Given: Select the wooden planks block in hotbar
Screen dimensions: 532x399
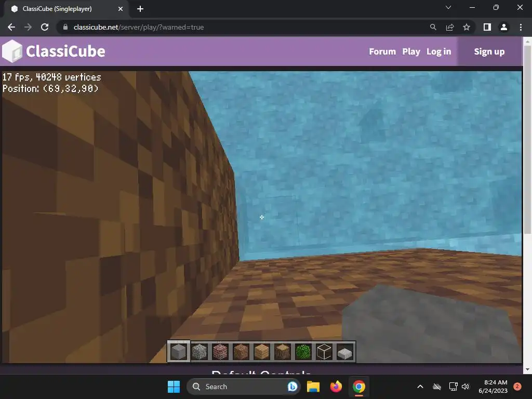Looking at the screenshot, I should [x=262, y=352].
